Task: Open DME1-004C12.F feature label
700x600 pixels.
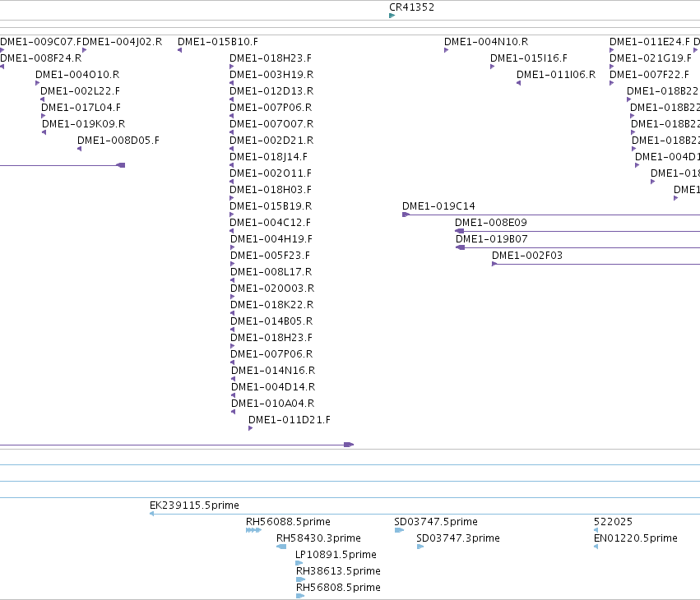Action: click(x=270, y=223)
